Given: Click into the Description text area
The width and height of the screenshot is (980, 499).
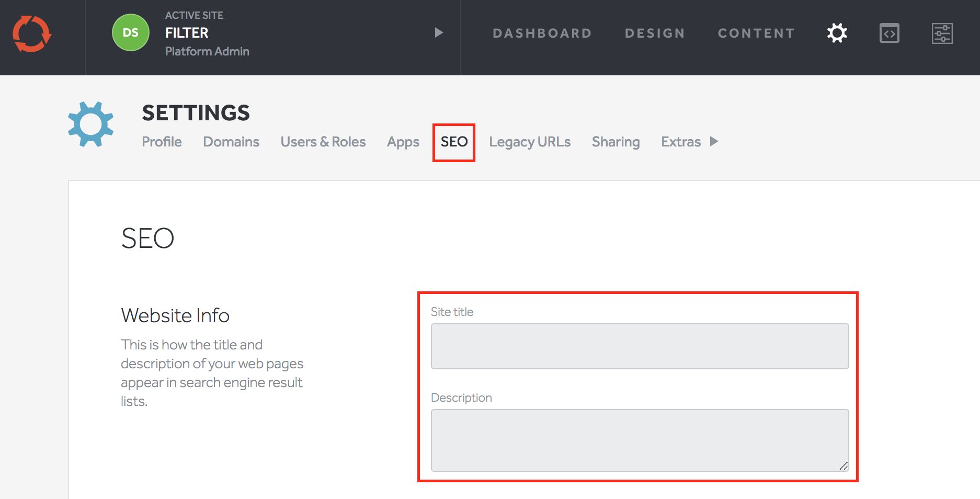Looking at the screenshot, I should tap(640, 440).
